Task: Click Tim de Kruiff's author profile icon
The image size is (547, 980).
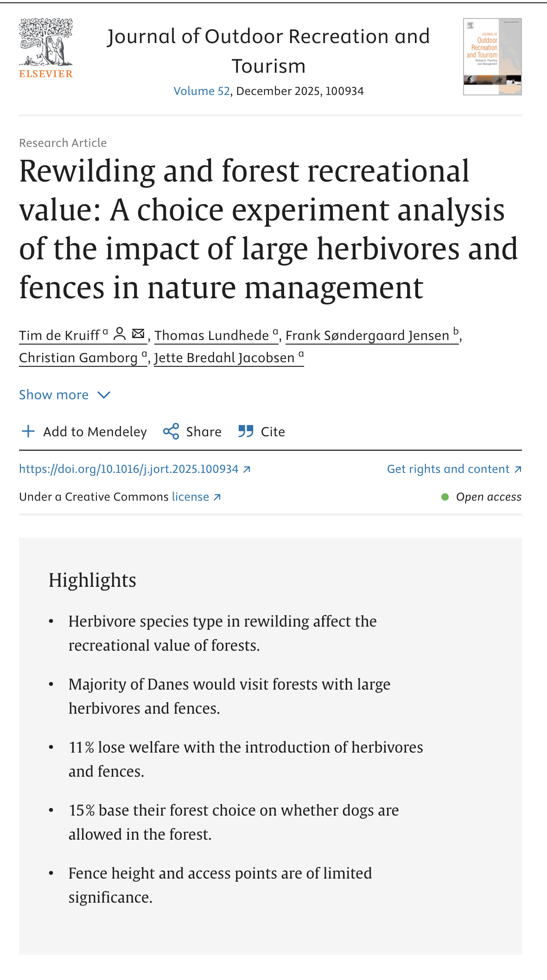Action: tap(120, 333)
